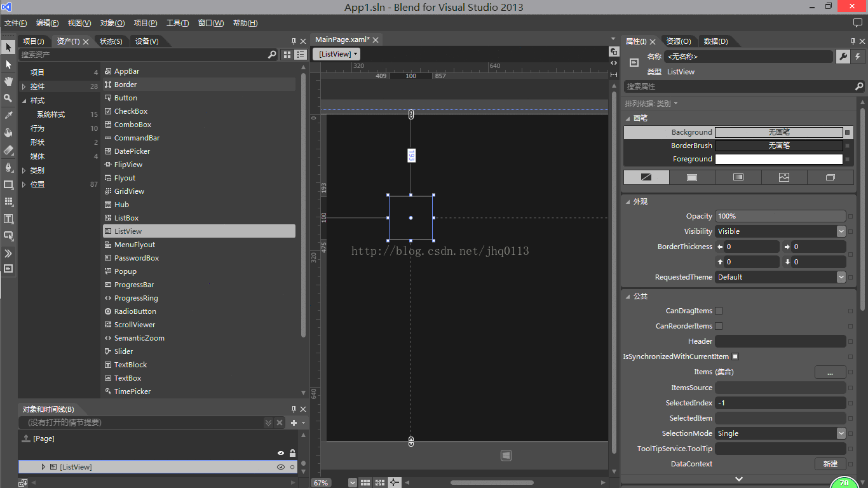This screenshot has width=868, height=488.
Task: Collapse the 样式 category in assets tree
Action: point(24,100)
